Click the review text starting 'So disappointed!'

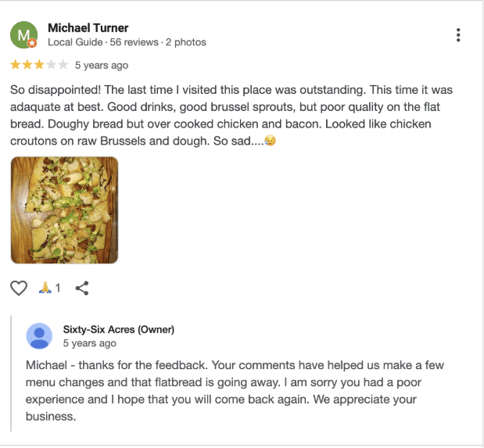231,115
